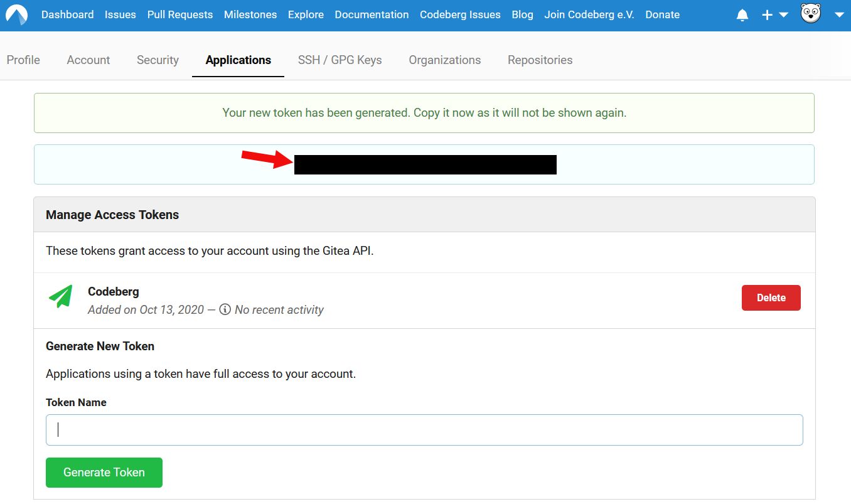Open the notifications bell
The height and width of the screenshot is (504, 851).
point(742,15)
